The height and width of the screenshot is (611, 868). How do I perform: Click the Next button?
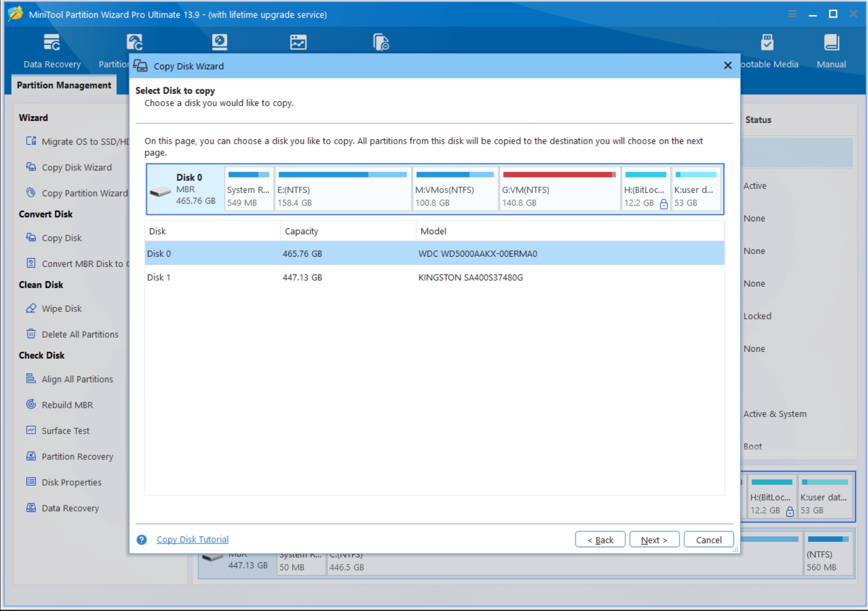click(x=654, y=540)
